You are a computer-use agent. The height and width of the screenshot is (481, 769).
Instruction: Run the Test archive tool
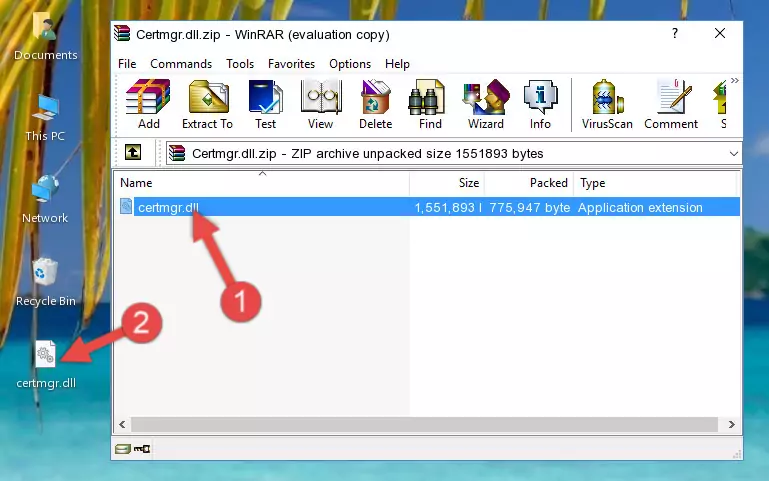[x=265, y=104]
